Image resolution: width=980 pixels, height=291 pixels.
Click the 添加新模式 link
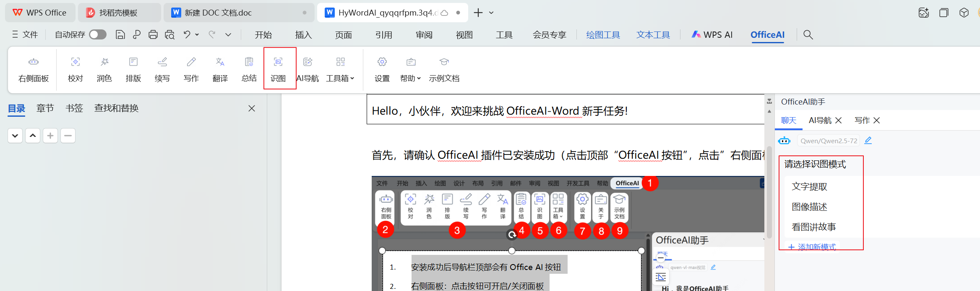click(x=812, y=247)
